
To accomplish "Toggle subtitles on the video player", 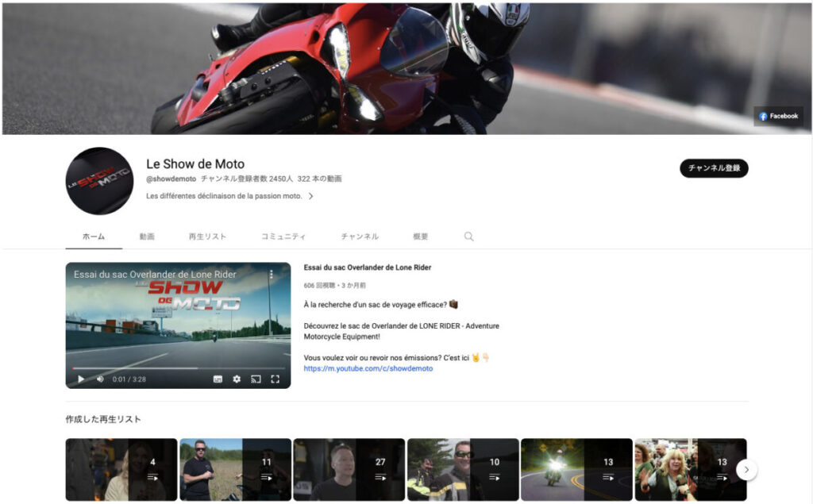I will pyautogui.click(x=218, y=379).
